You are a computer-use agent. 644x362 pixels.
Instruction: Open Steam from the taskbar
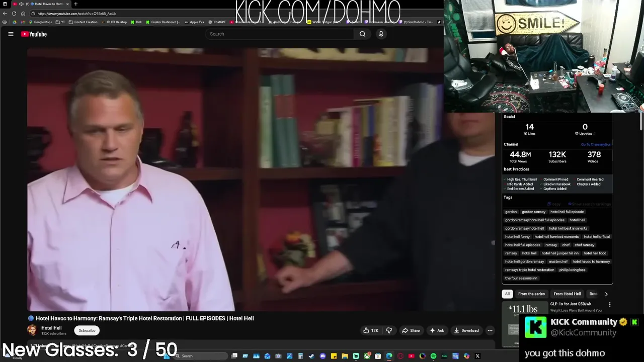pos(311,356)
